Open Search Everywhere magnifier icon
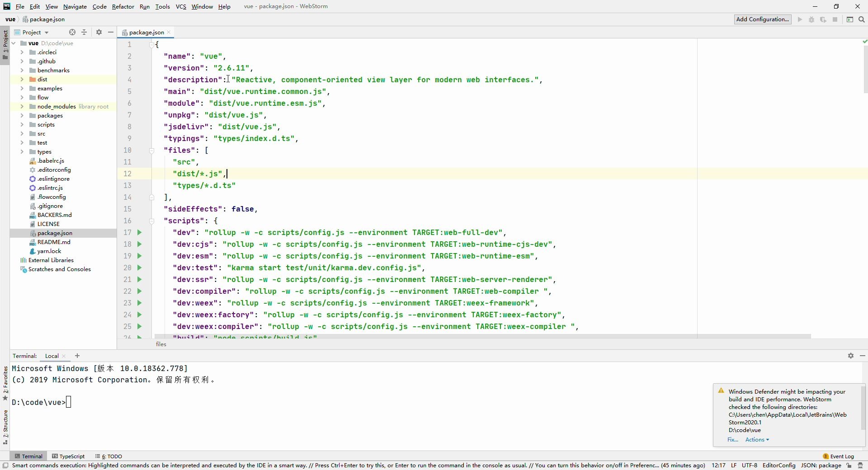 (x=862, y=19)
